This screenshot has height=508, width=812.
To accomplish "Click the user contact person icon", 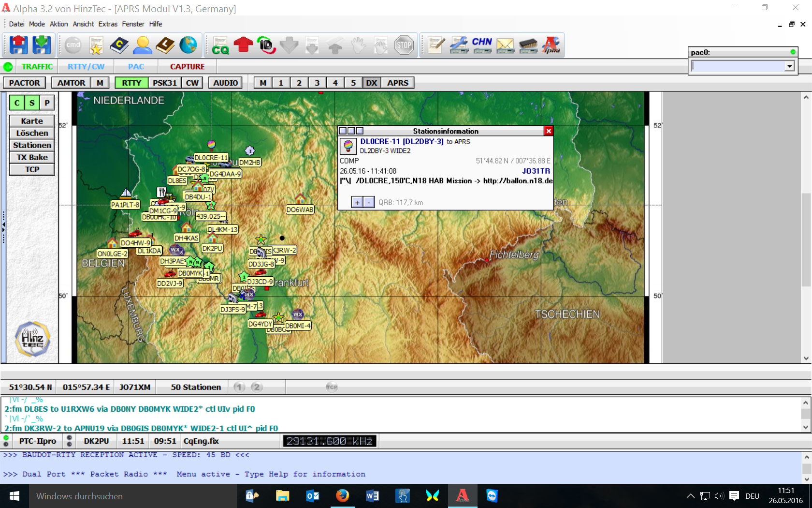I will pos(143,45).
